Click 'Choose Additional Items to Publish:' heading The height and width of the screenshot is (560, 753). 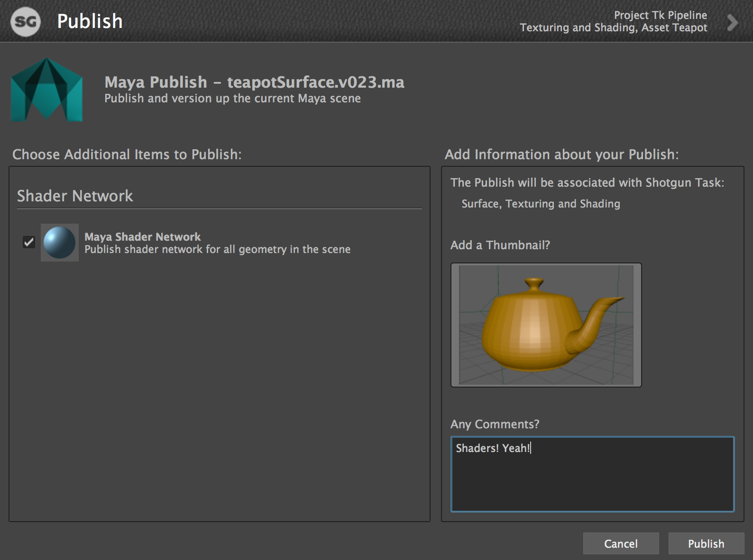pyautogui.click(x=127, y=154)
